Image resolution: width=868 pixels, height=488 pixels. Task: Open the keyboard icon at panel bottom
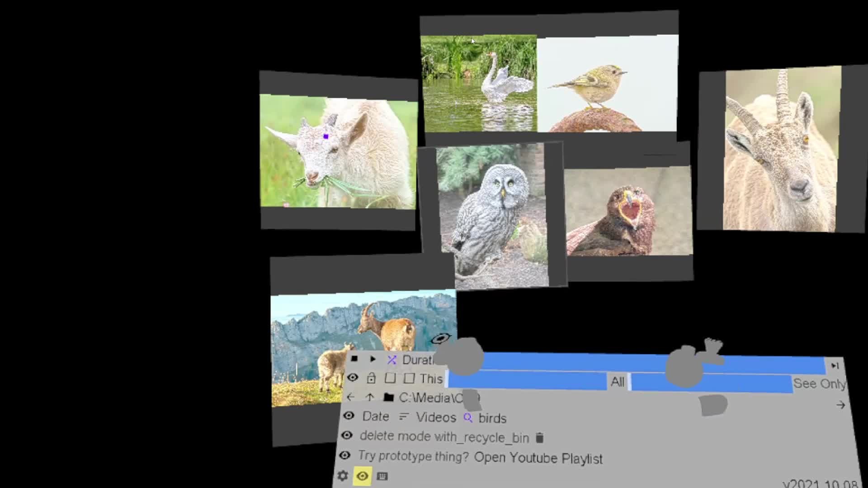(x=382, y=476)
